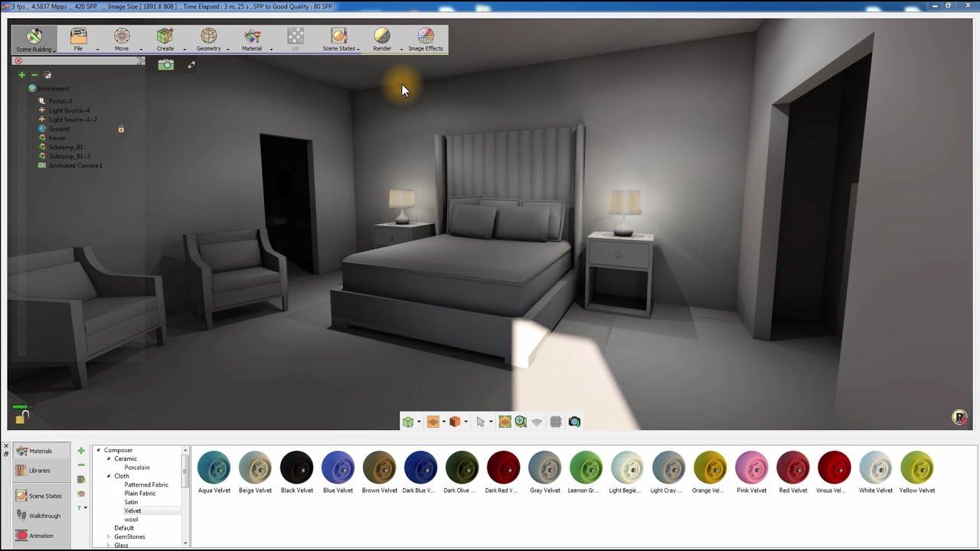980x551 pixels.
Task: Open the Scene States tab
Action: (41, 496)
